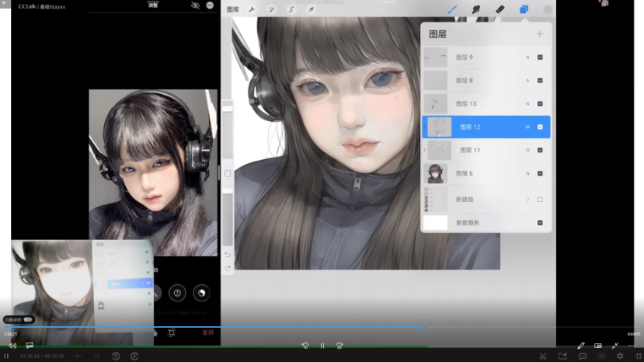This screenshot has height=362, width=644.
Task: Uncheck visibility of 图层 5
Action: pyautogui.click(x=540, y=173)
